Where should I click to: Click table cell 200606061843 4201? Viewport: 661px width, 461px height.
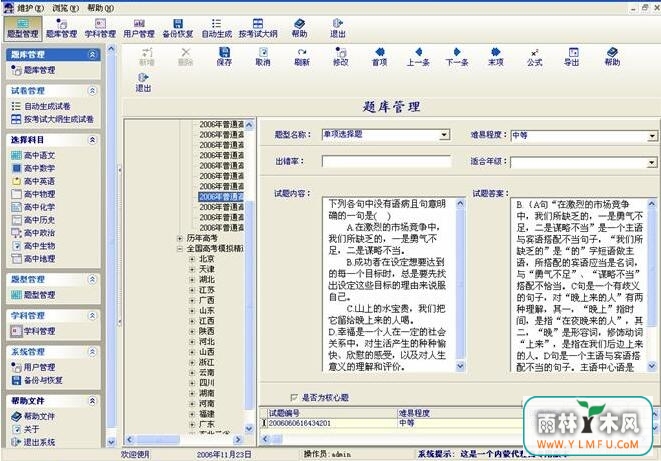click(x=333, y=423)
